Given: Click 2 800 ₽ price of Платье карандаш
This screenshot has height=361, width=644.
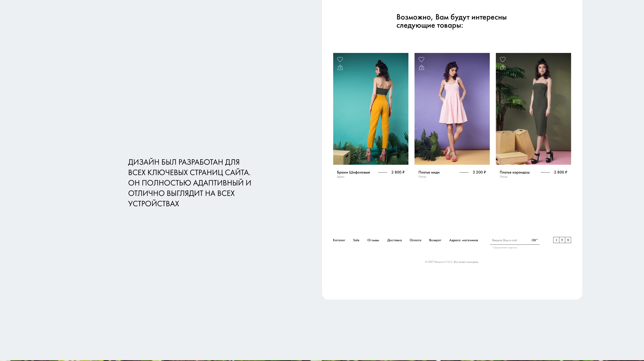Looking at the screenshot, I should click(x=560, y=172).
